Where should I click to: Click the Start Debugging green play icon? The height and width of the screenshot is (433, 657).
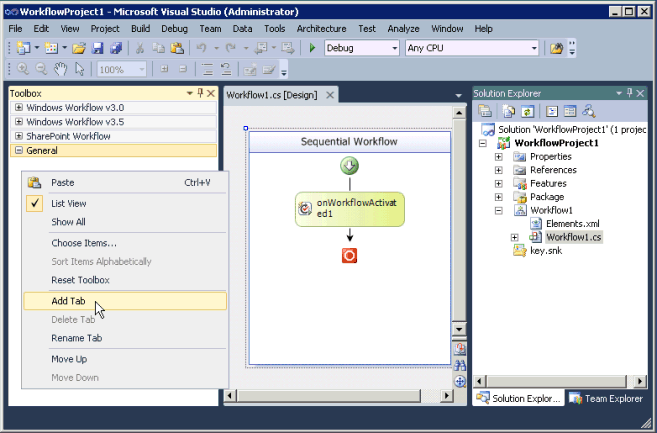point(312,48)
